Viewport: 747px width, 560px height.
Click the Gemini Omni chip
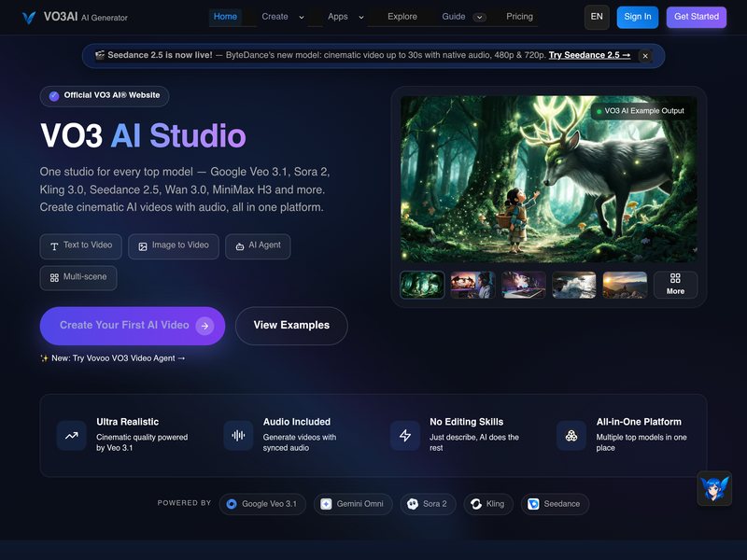pyautogui.click(x=353, y=504)
